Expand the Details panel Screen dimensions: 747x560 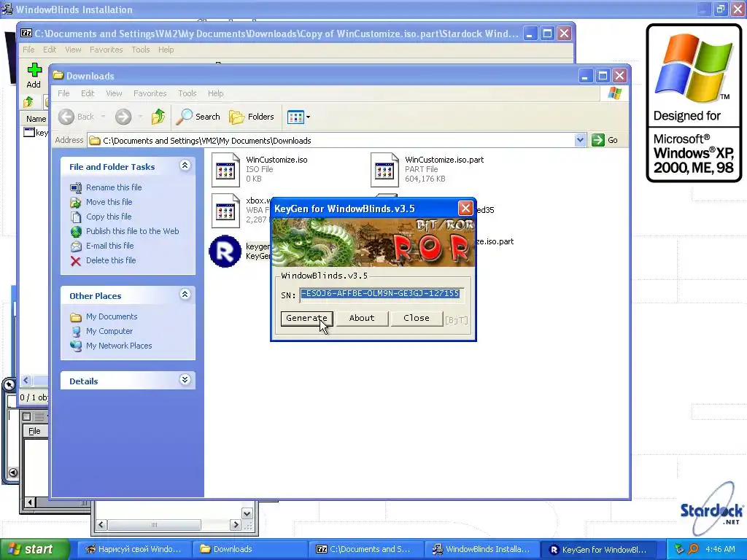pos(185,379)
